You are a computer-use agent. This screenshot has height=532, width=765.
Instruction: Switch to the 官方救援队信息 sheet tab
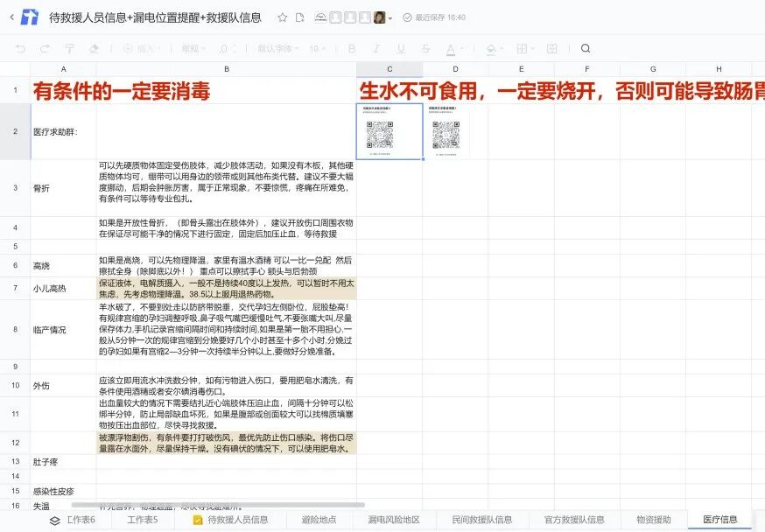574,520
